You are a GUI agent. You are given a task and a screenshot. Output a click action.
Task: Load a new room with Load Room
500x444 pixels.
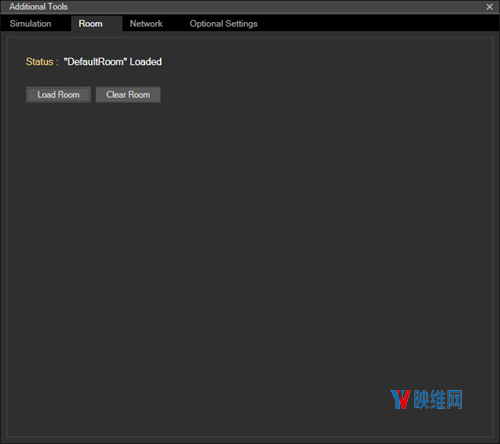[58, 95]
